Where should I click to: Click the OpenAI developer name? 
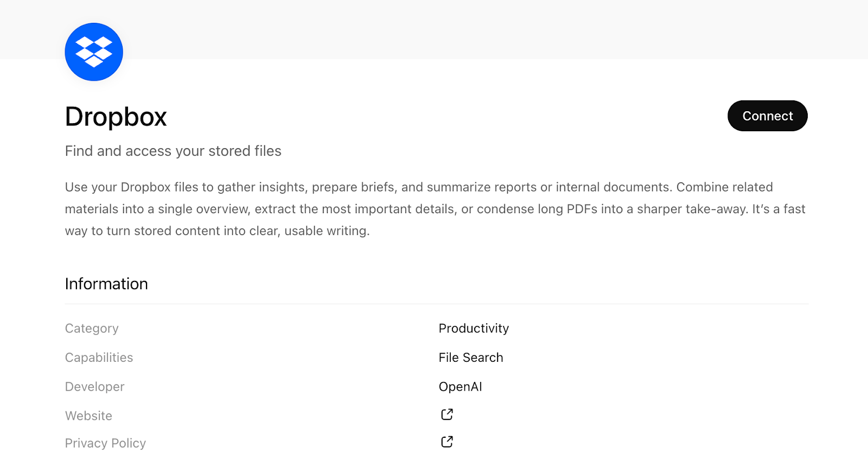460,386
